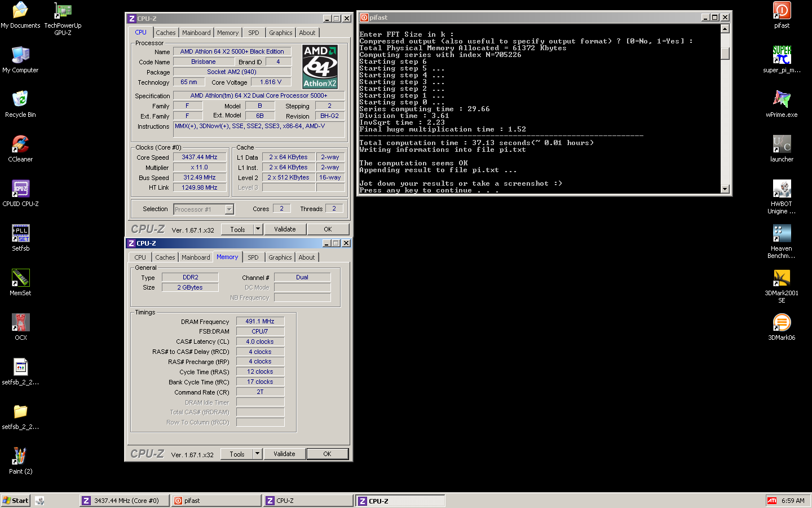Open the About tab in the top CPU-Z window
This screenshot has height=508, width=812.
307,33
